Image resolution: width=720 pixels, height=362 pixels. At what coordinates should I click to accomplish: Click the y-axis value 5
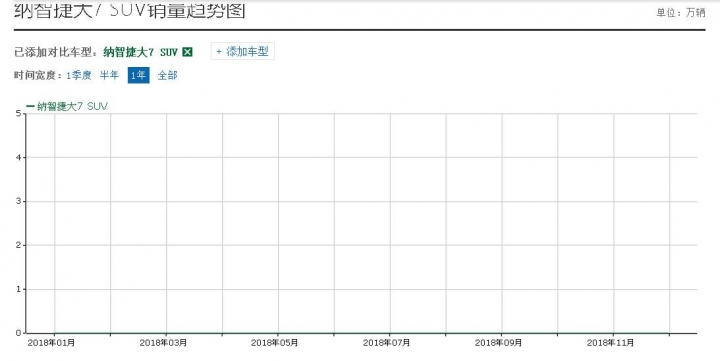point(18,113)
